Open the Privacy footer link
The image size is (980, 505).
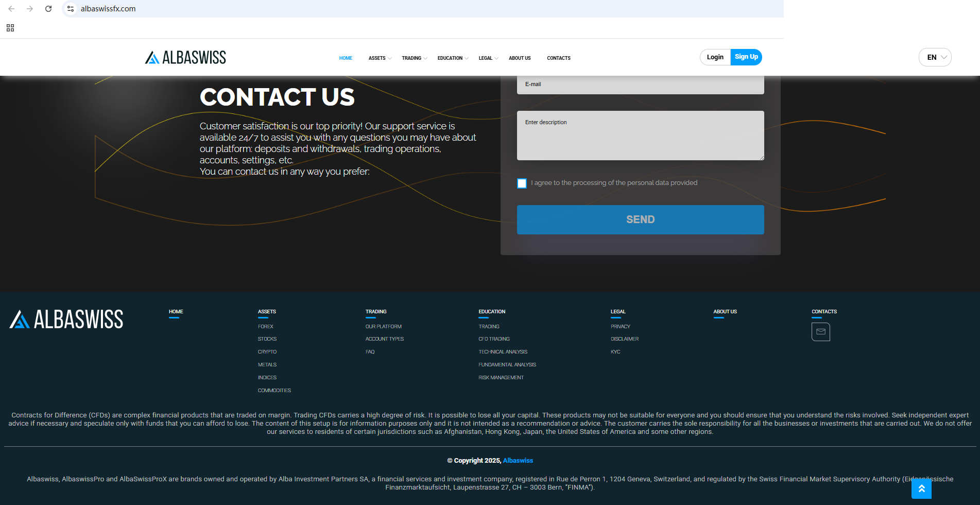[x=621, y=327]
